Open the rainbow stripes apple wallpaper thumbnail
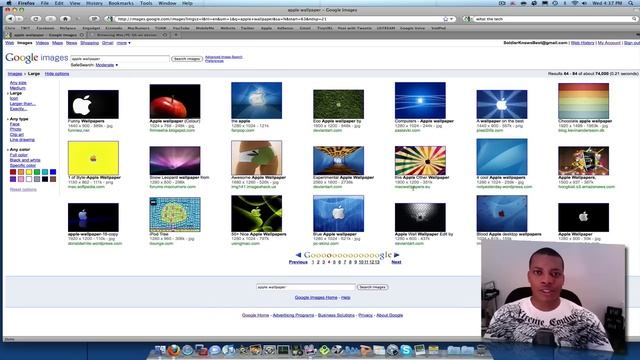The image size is (640, 360). pyautogui.click(x=583, y=101)
